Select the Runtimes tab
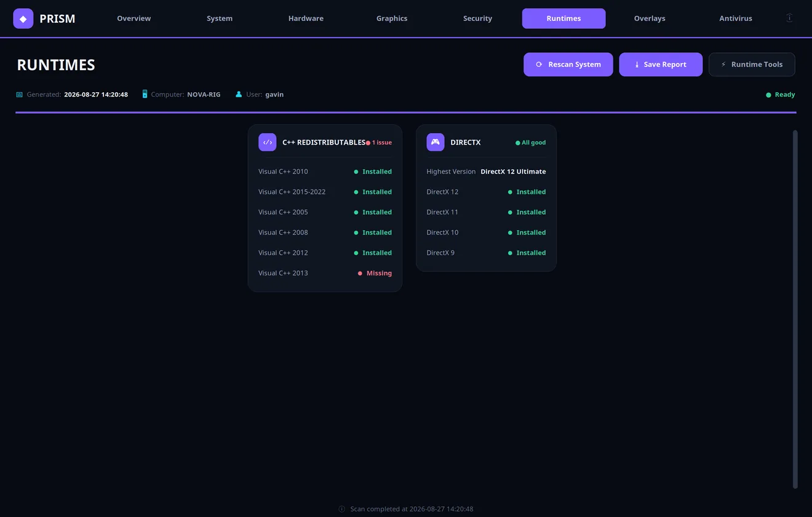Screen dimensions: 812x517 tap(563, 18)
